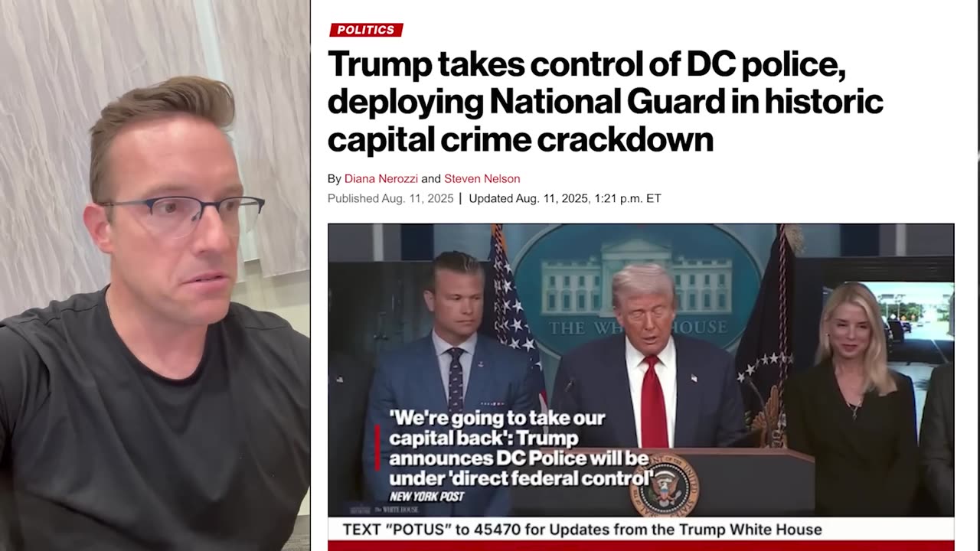This screenshot has width=980, height=551.
Task: Click the Updated Aug. 11, 2025 timestamp
Action: coord(564,198)
